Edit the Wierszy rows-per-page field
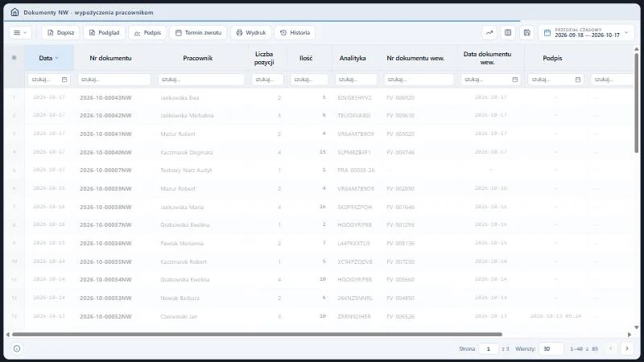Image resolution: width=644 pixels, height=362 pixels. (x=551, y=348)
